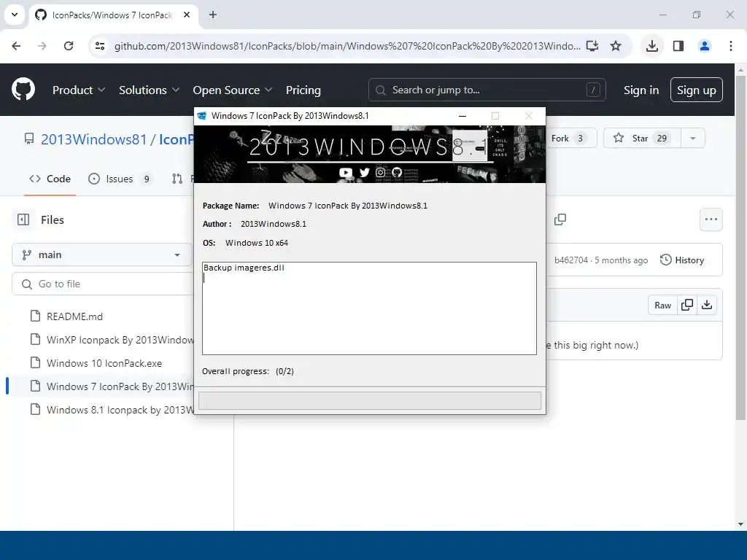Expand the Product menu
747x560 pixels.
coord(79,90)
